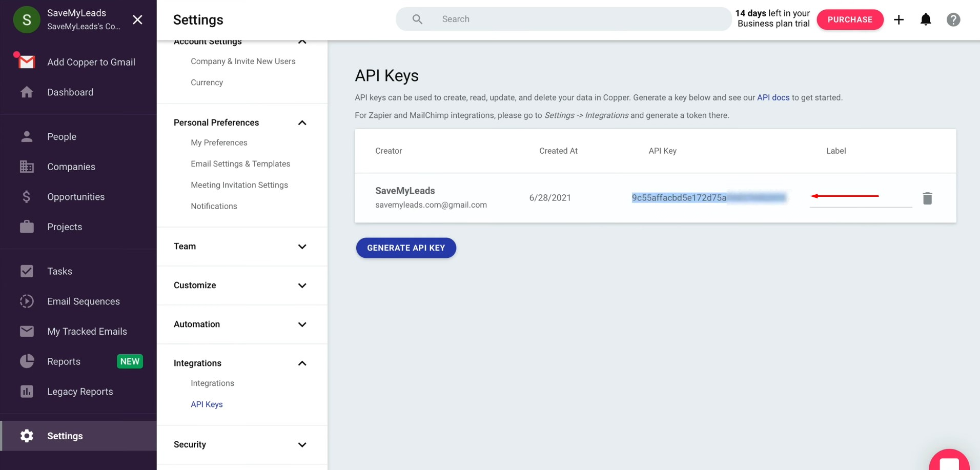
Task: Expand the Automation section
Action: 302,324
